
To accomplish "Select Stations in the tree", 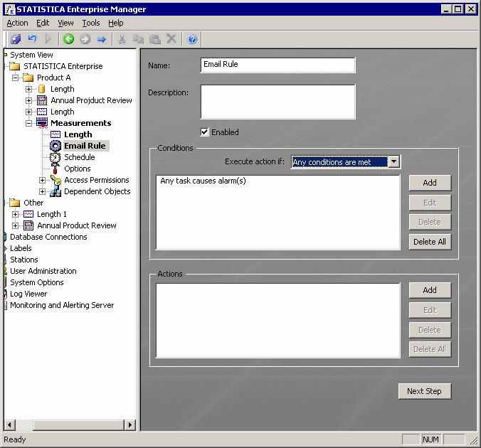I will point(24,260).
